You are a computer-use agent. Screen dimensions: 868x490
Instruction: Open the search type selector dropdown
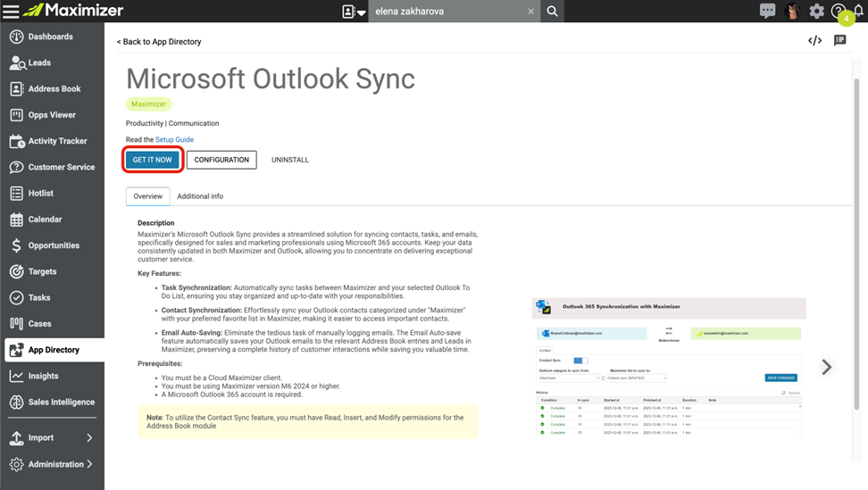click(354, 12)
